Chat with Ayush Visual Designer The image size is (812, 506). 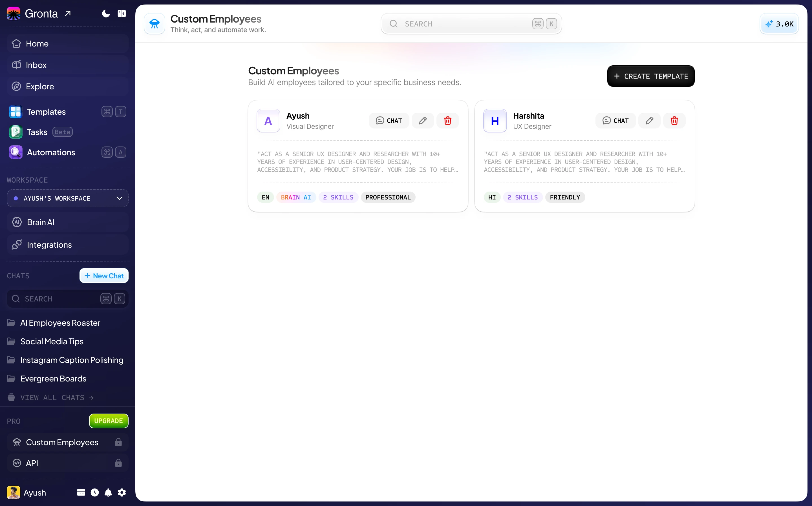389,121
